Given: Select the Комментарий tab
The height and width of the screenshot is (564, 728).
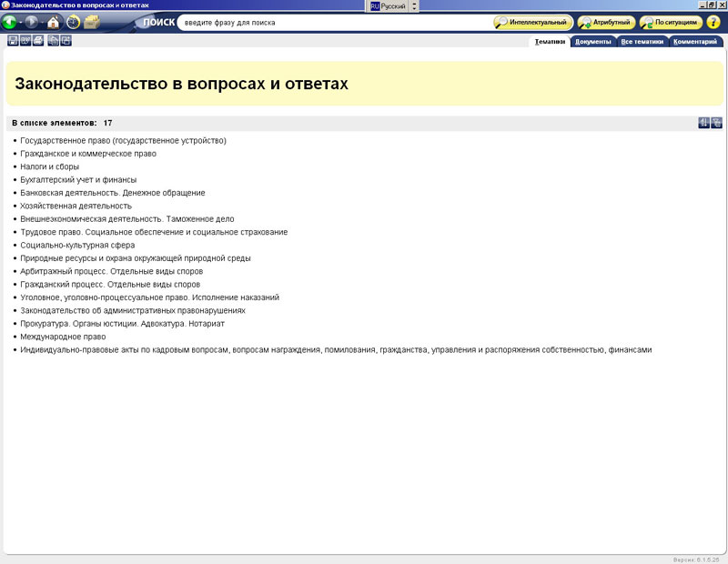Looking at the screenshot, I should click(x=698, y=42).
